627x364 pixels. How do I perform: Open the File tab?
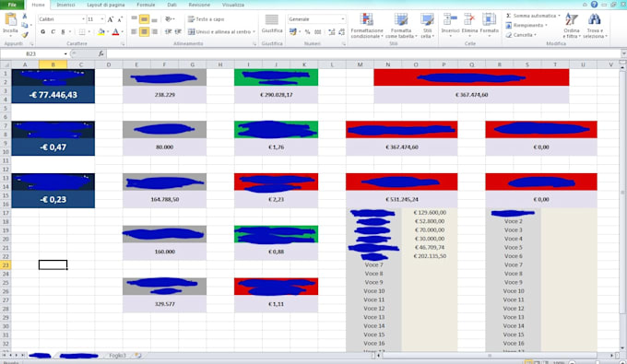point(12,5)
